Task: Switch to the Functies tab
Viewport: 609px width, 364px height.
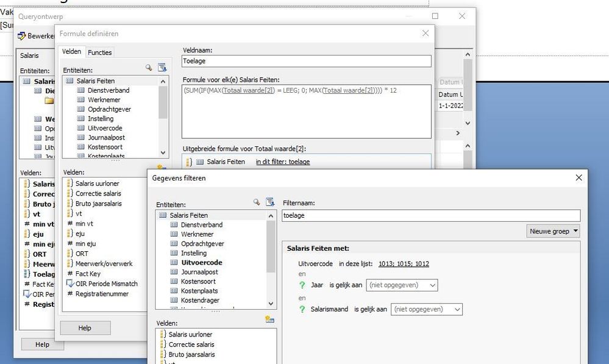Action: (x=99, y=52)
